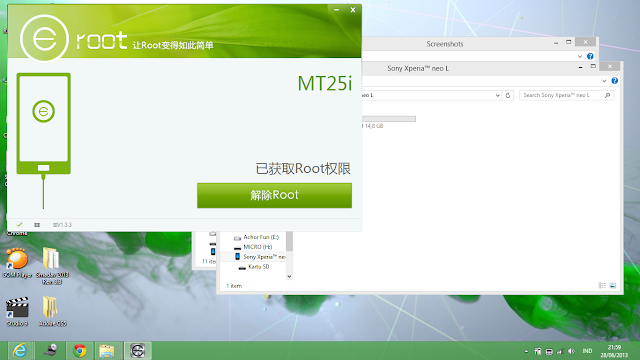Click the 已获取Root权限 status text

coord(303,169)
